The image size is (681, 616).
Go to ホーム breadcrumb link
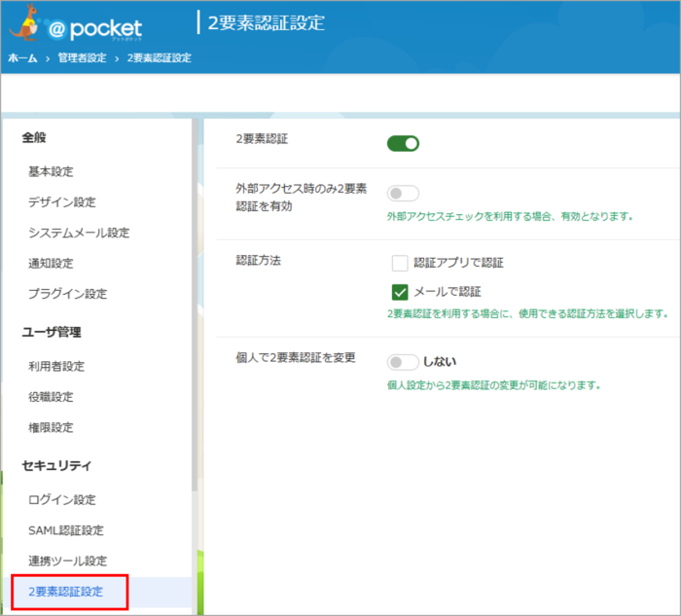(x=23, y=58)
